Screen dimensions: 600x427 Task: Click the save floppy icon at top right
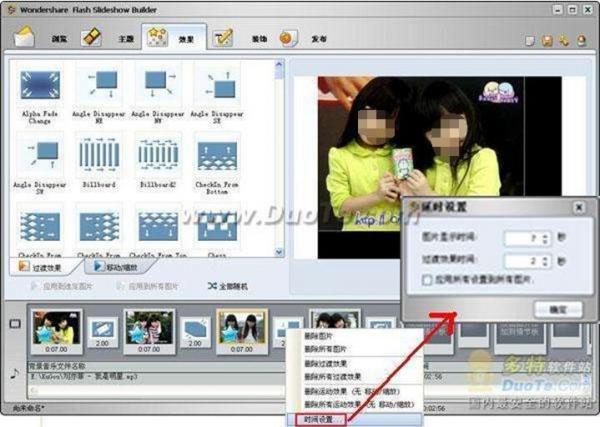[547, 41]
